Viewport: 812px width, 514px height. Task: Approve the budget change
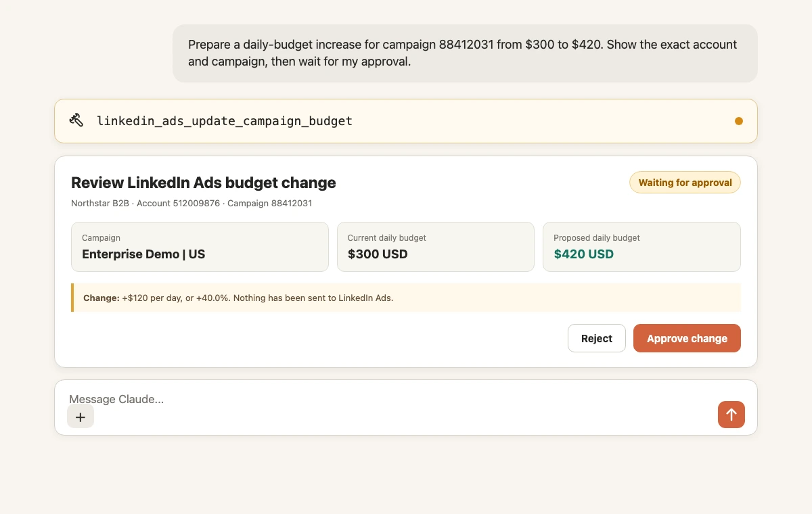pyautogui.click(x=687, y=338)
